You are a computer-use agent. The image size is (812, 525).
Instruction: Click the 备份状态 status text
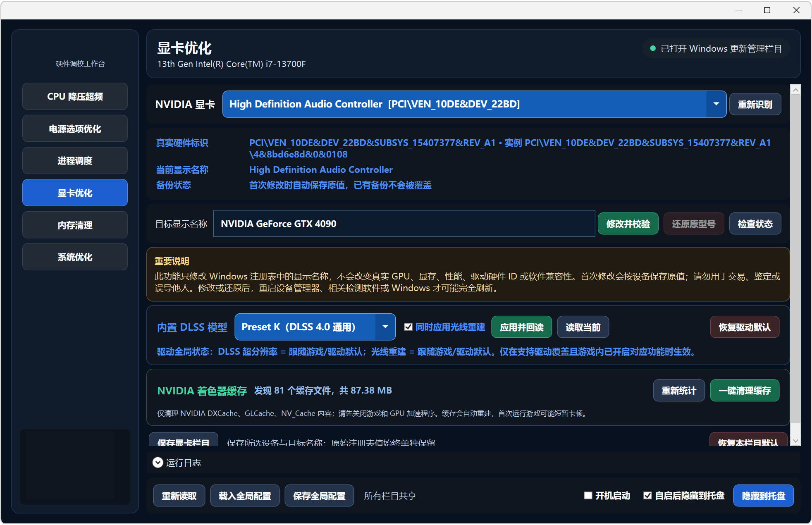340,185
